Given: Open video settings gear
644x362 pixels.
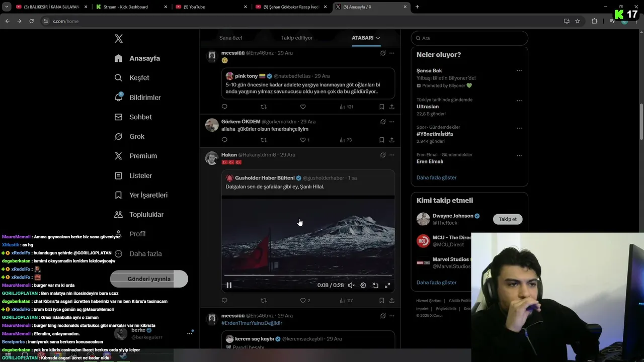Looking at the screenshot, I should (x=363, y=285).
